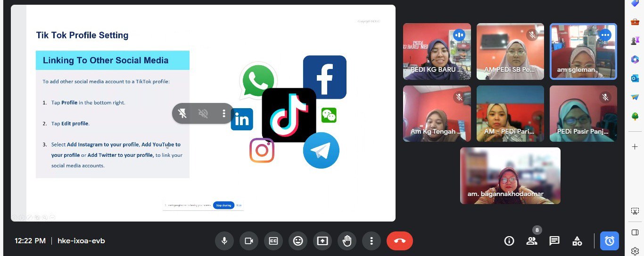Select the AM PEDi SB participant tile

tap(510, 51)
